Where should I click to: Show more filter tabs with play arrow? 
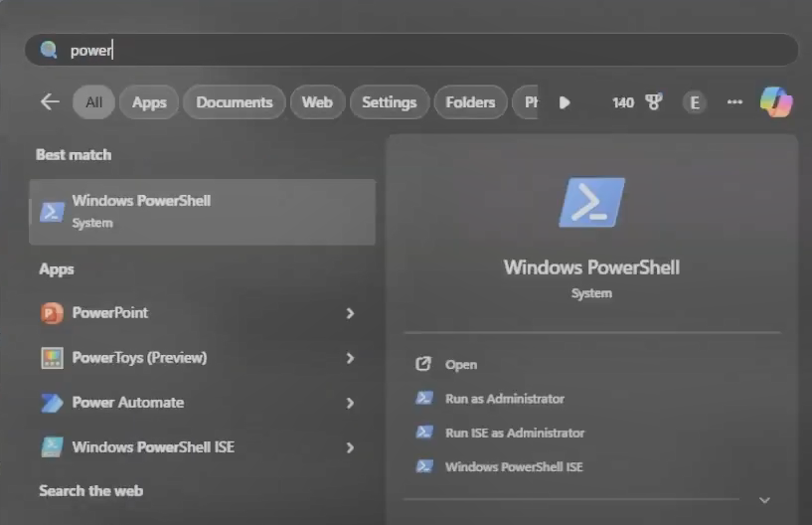(565, 102)
